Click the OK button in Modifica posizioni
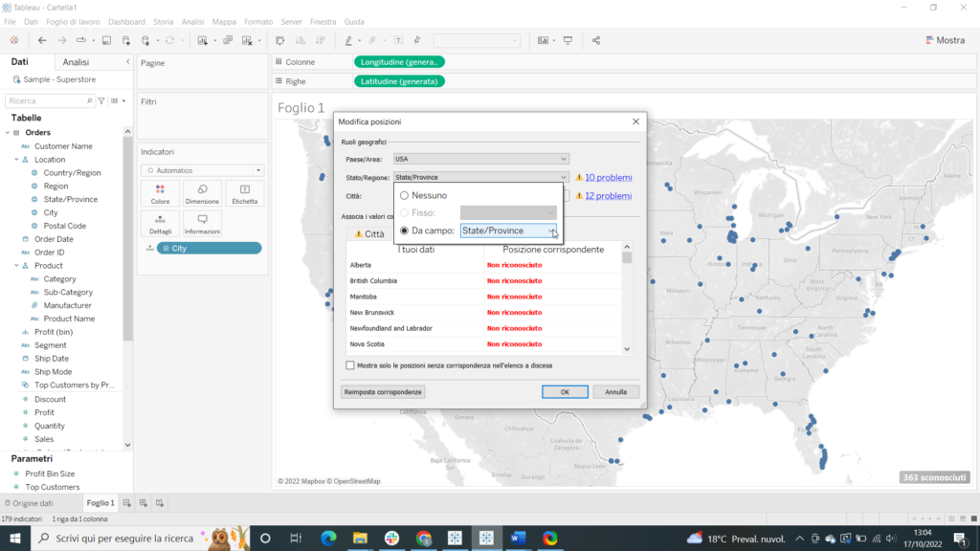This screenshot has height=551, width=980. pyautogui.click(x=566, y=391)
